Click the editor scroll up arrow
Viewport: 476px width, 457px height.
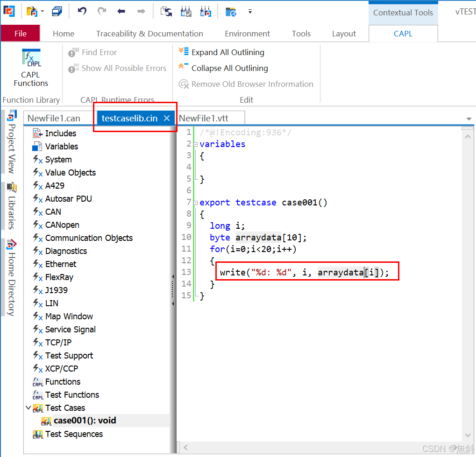click(x=468, y=137)
